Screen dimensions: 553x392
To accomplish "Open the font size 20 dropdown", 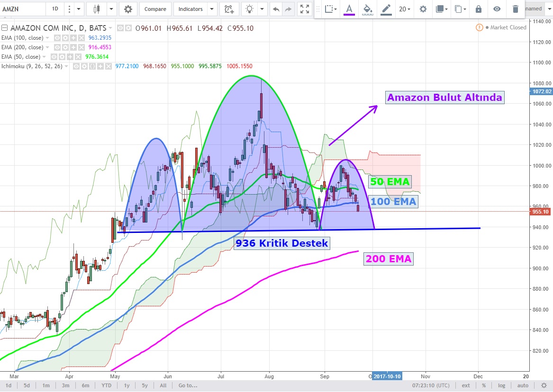I will coord(405,9).
